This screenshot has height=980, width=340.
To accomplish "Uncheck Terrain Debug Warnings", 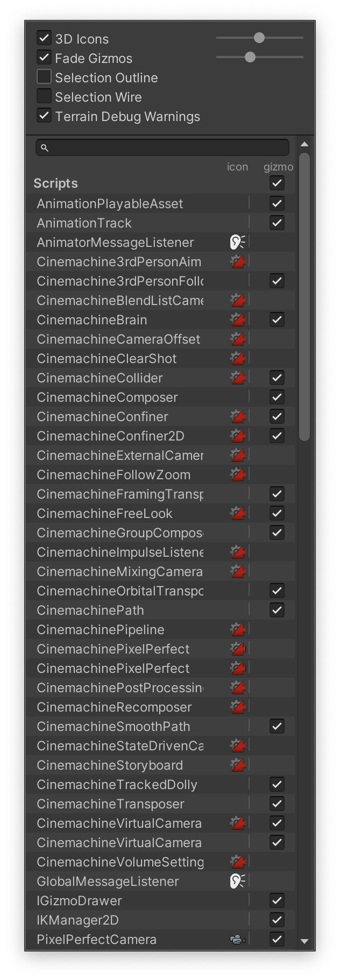I will coord(44,116).
